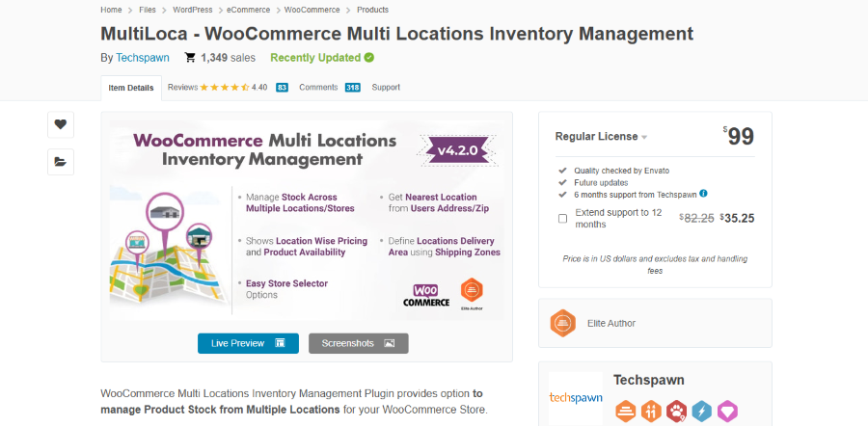This screenshot has height=426, width=868.
Task: Open the Comments tab
Action: pyautogui.click(x=318, y=88)
